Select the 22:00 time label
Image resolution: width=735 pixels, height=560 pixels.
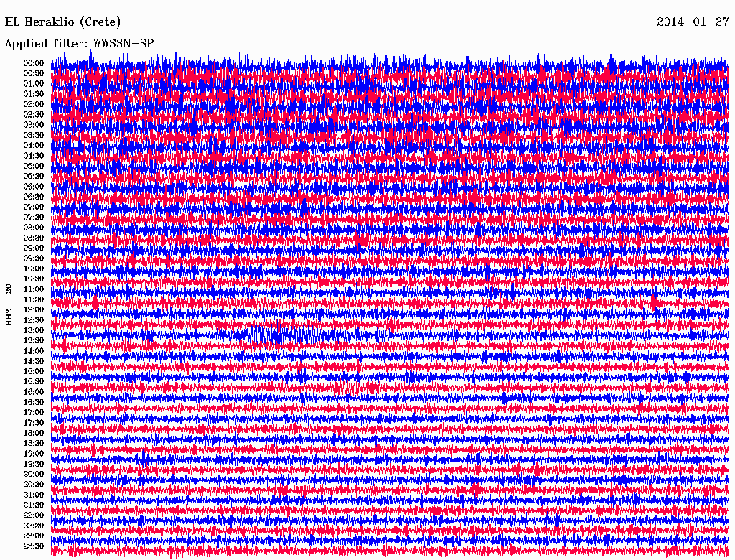tap(34, 515)
